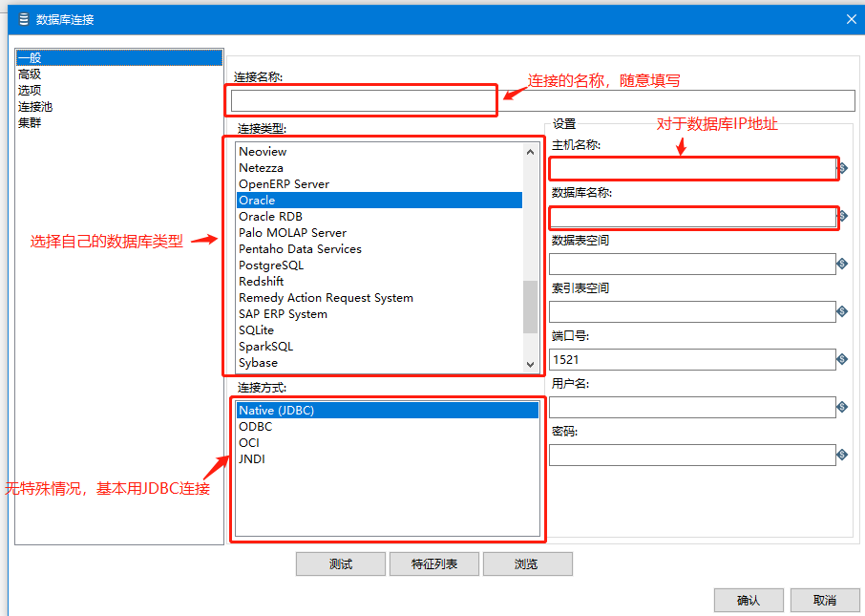Click the 数据表空间 input field
865x616 pixels.
(692, 264)
